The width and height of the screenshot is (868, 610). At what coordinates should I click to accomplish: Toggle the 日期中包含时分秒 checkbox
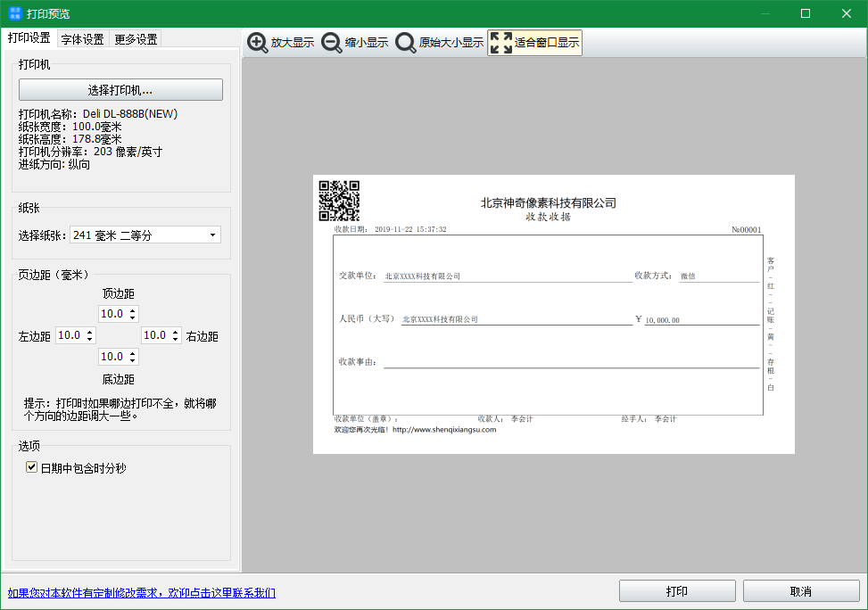pos(32,467)
